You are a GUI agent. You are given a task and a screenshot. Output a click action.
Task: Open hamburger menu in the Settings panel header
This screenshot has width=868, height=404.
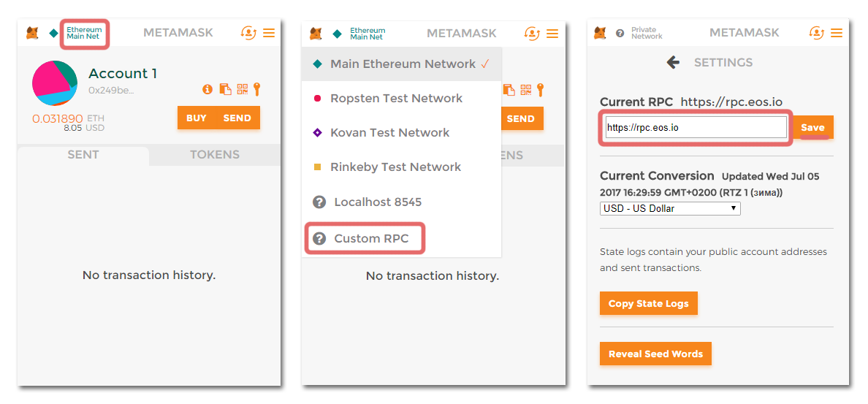click(x=837, y=33)
